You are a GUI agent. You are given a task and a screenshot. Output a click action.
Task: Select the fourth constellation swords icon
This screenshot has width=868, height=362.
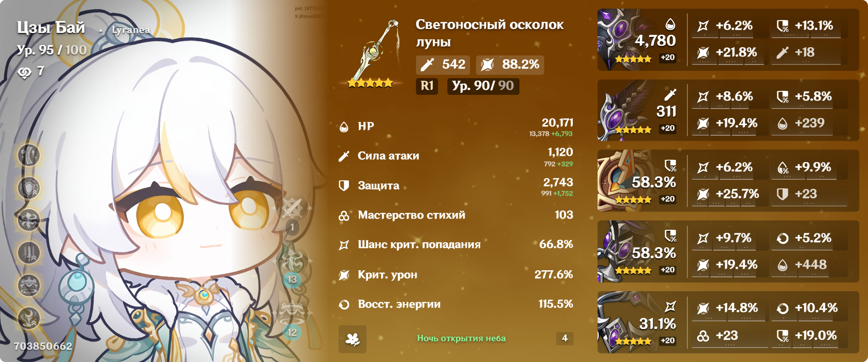click(x=29, y=253)
